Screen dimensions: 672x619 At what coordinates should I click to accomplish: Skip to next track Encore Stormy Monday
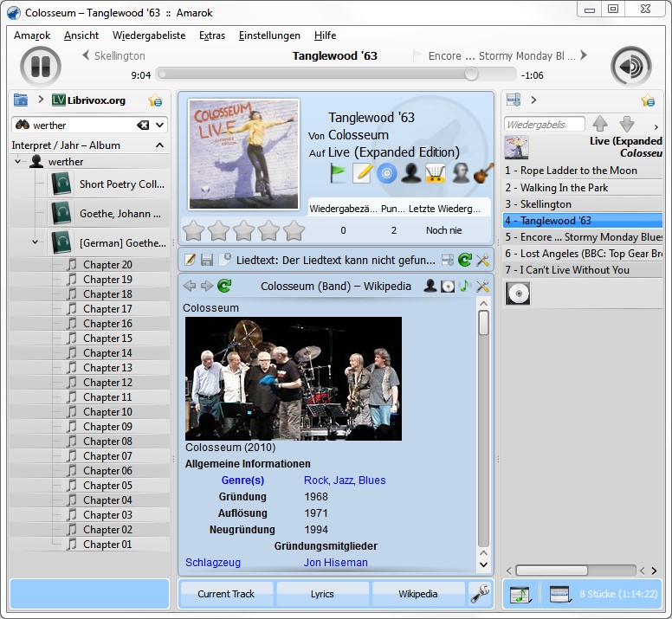pyautogui.click(x=507, y=55)
